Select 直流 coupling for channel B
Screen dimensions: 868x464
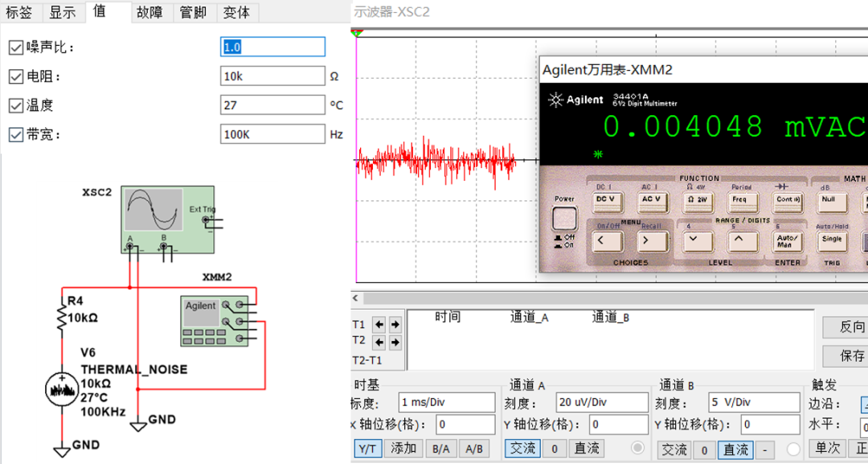pos(735,450)
